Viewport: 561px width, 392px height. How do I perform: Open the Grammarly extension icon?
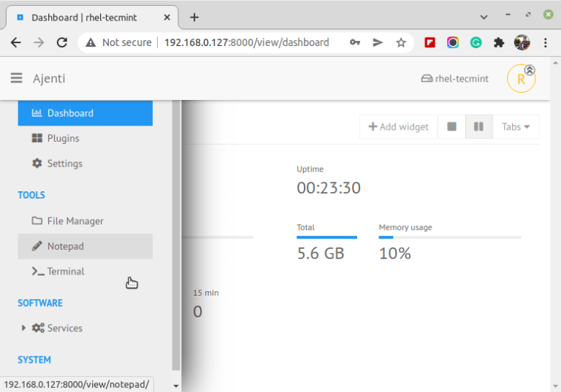pos(476,43)
